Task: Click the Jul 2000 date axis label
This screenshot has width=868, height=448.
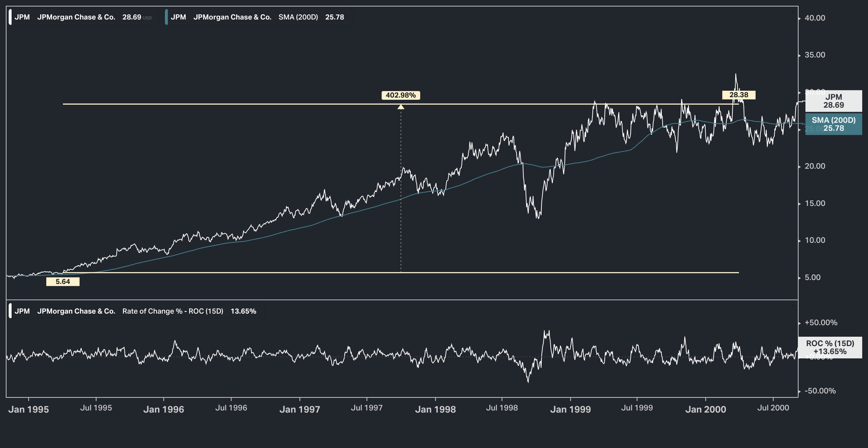Action: [x=773, y=408]
